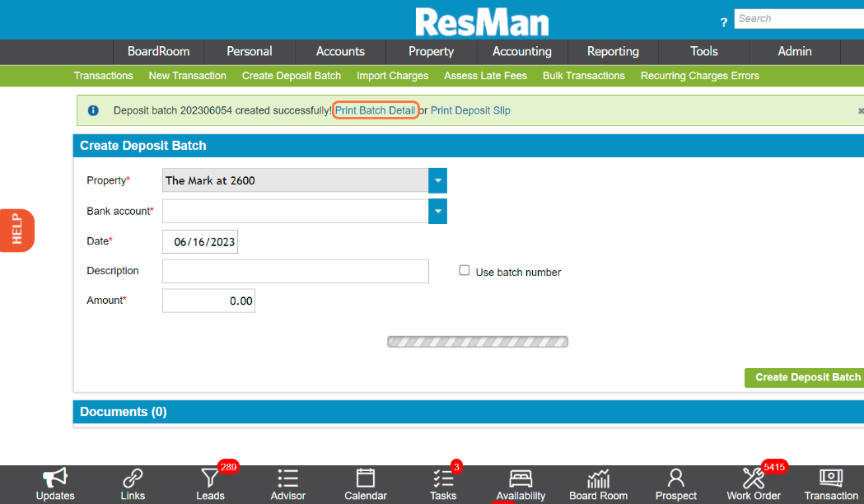The width and height of the screenshot is (864, 504).
Task: Click the top Search box
Action: tap(799, 19)
